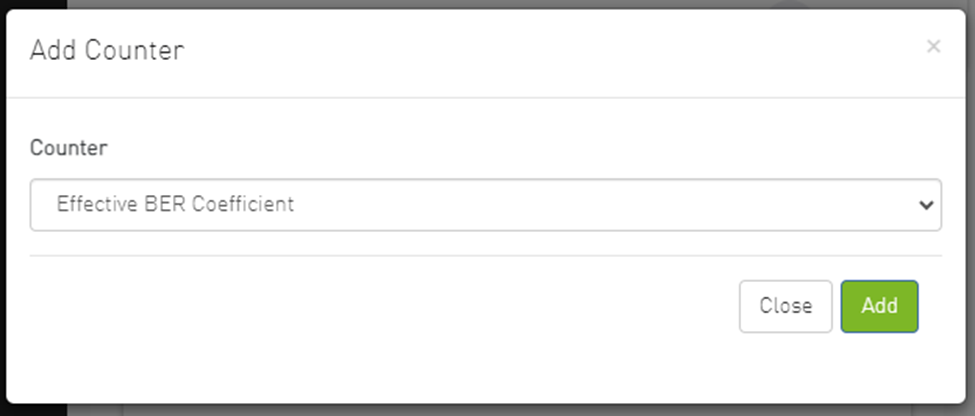Select the Effective BER Coefficient text
The width and height of the screenshot is (975, 416).
point(175,204)
